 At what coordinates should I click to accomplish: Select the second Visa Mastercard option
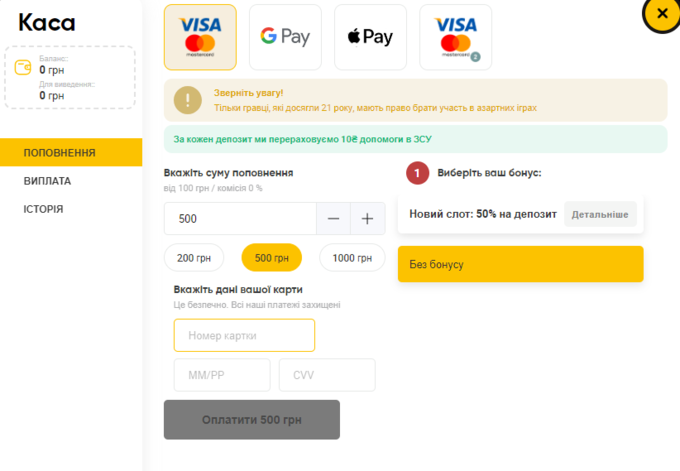click(456, 37)
